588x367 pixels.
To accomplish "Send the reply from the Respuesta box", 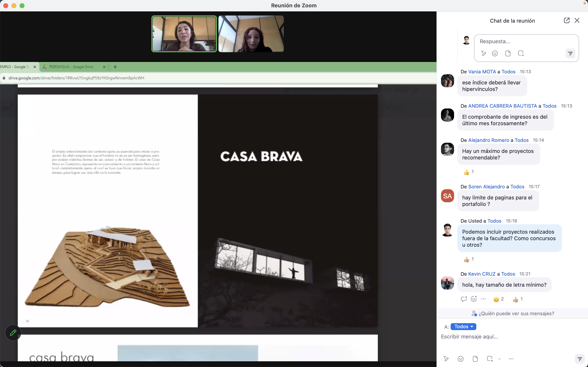I will (x=570, y=53).
